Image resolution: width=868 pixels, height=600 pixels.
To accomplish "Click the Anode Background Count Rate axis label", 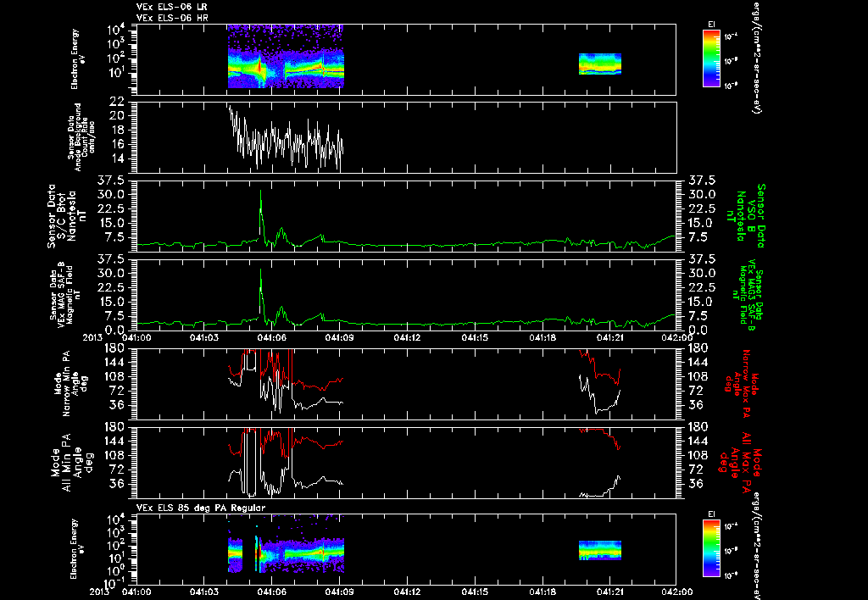I will point(81,137).
